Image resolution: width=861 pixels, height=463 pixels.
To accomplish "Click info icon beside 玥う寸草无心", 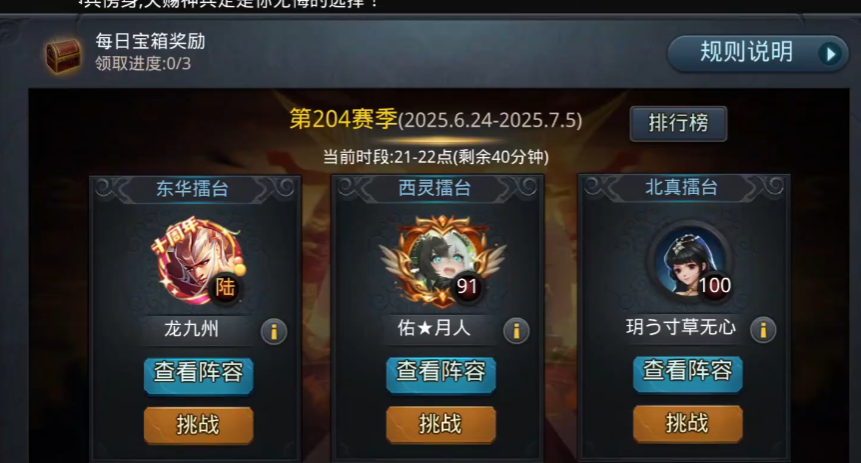I will point(763,330).
